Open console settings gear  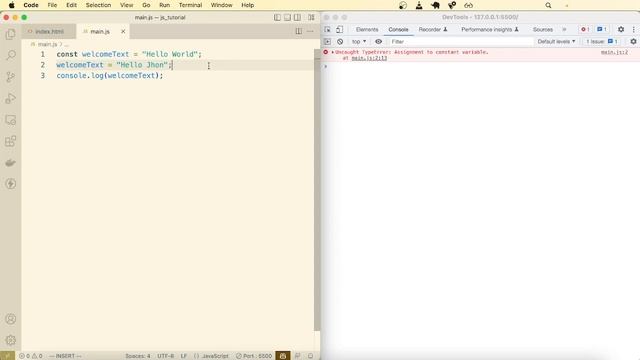point(633,42)
